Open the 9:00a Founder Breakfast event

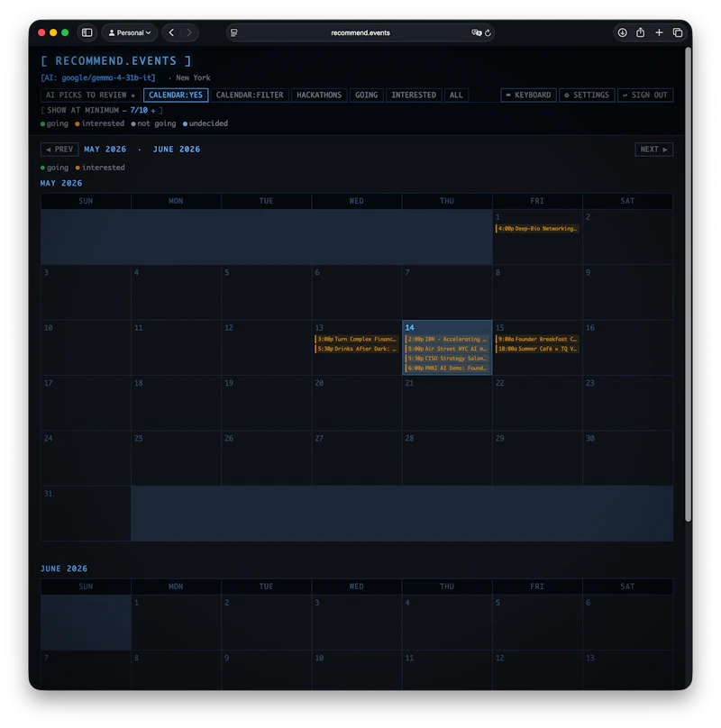click(537, 340)
